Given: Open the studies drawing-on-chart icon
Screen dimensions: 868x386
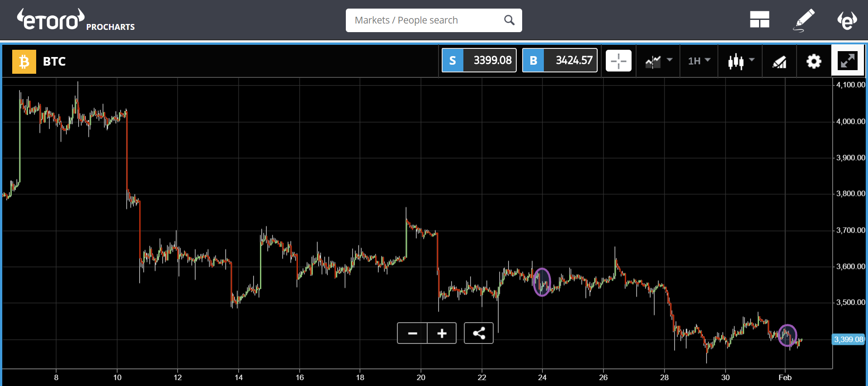Looking at the screenshot, I should [x=779, y=61].
